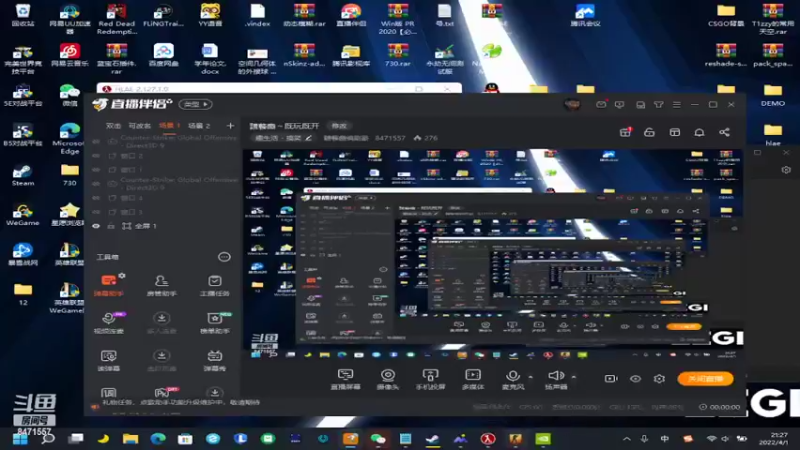Open the 弹幕助手 tool
Viewport: 800px width, 450px height.
click(109, 285)
